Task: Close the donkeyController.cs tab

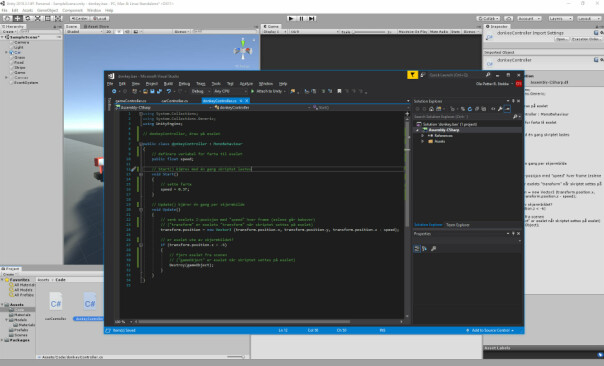Action: 247,101
